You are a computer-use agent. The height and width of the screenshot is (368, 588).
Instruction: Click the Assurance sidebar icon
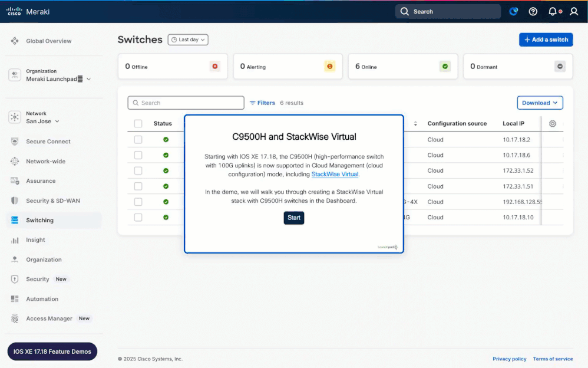[15, 181]
